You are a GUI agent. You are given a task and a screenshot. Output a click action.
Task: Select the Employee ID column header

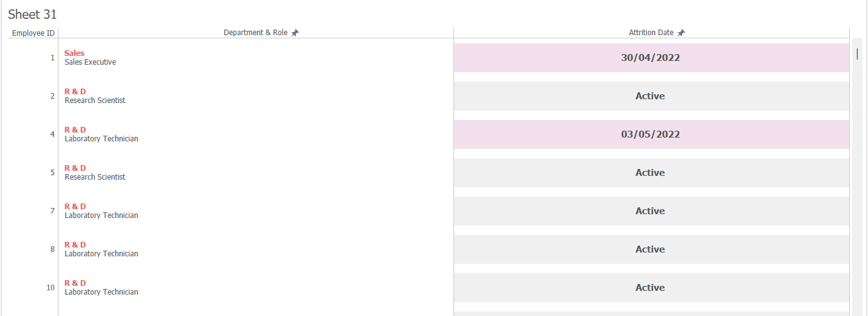33,33
